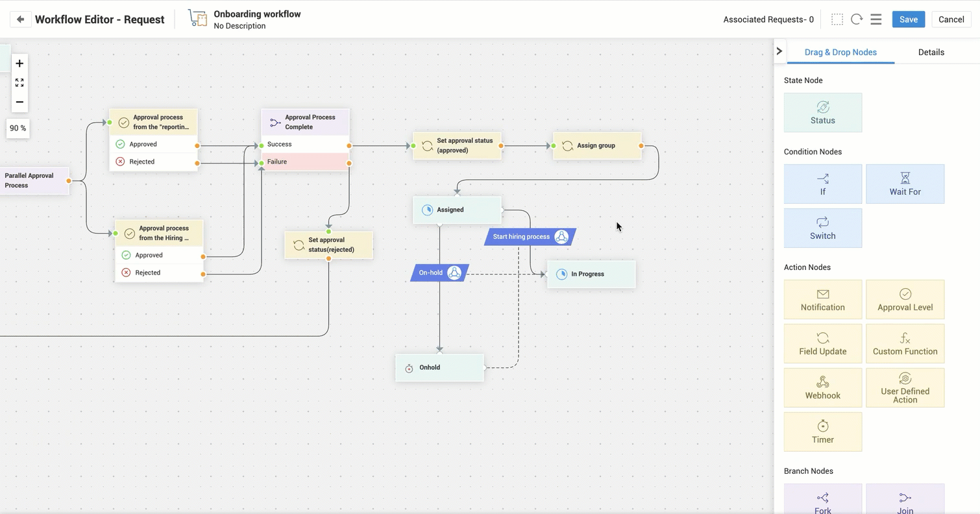The image size is (980, 514).
Task: Fit workflow to screen icon
Action: coord(19,82)
